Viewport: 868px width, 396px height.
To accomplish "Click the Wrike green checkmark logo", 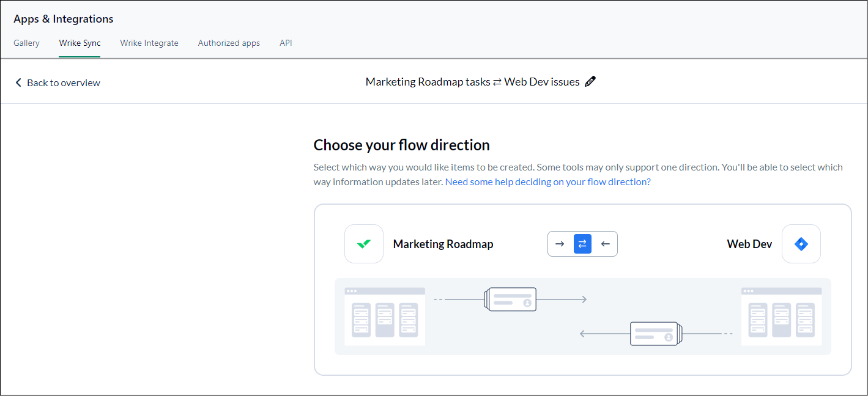I will (x=364, y=244).
